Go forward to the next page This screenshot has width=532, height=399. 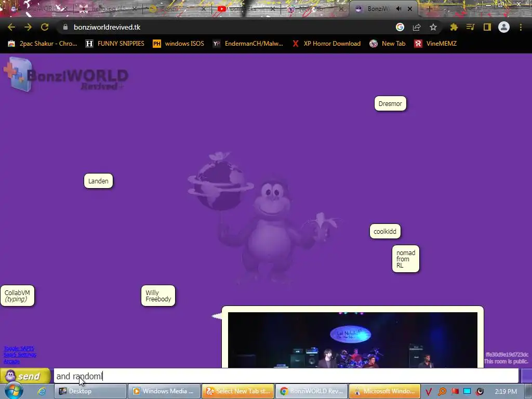[28, 27]
